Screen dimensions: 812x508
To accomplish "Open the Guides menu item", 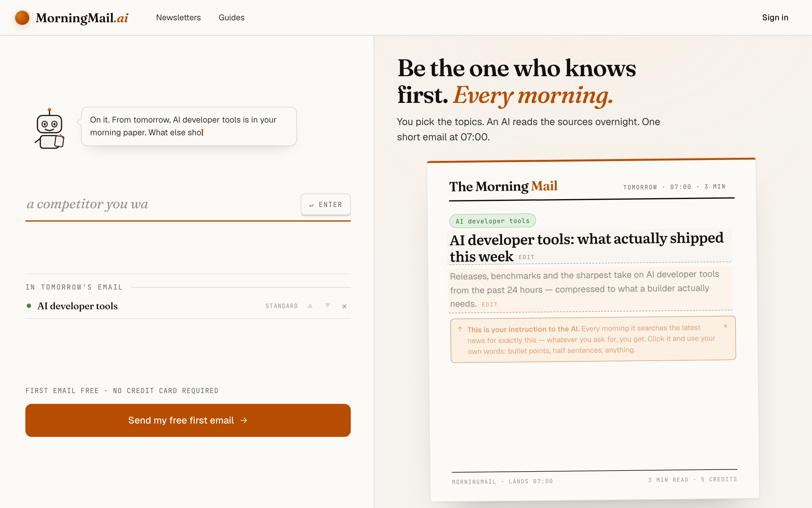I will pos(232,17).
